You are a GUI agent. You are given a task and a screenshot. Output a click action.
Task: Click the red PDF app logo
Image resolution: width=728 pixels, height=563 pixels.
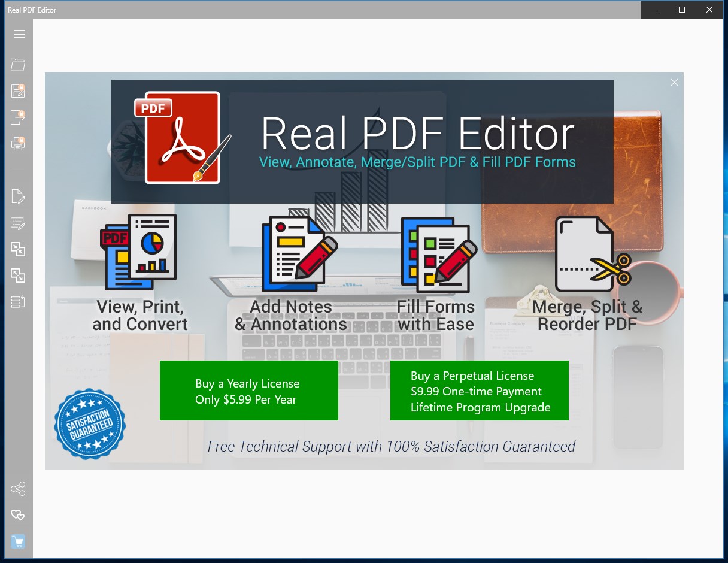[x=182, y=138]
